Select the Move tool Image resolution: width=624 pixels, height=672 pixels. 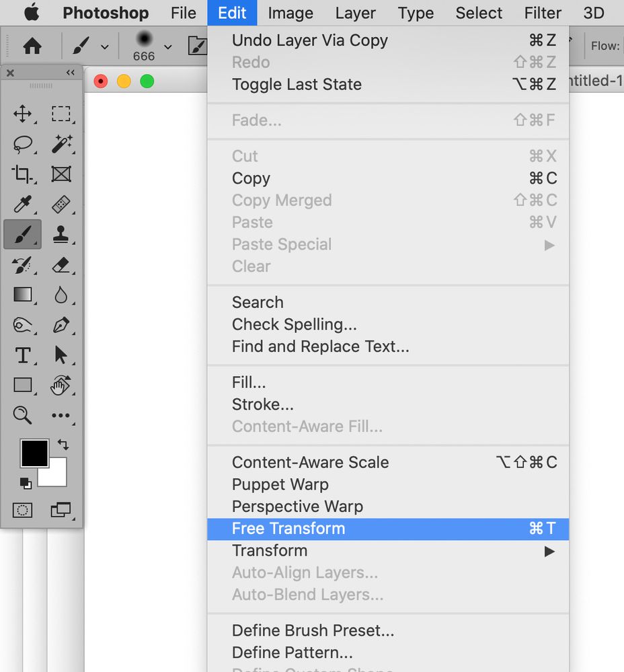click(x=22, y=114)
